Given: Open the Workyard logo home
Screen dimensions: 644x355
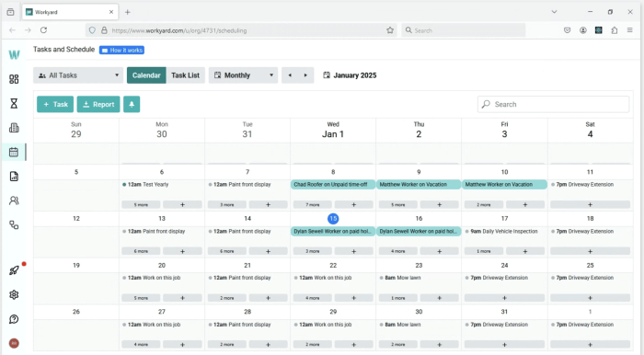Looking at the screenshot, I should pyautogui.click(x=14, y=54).
